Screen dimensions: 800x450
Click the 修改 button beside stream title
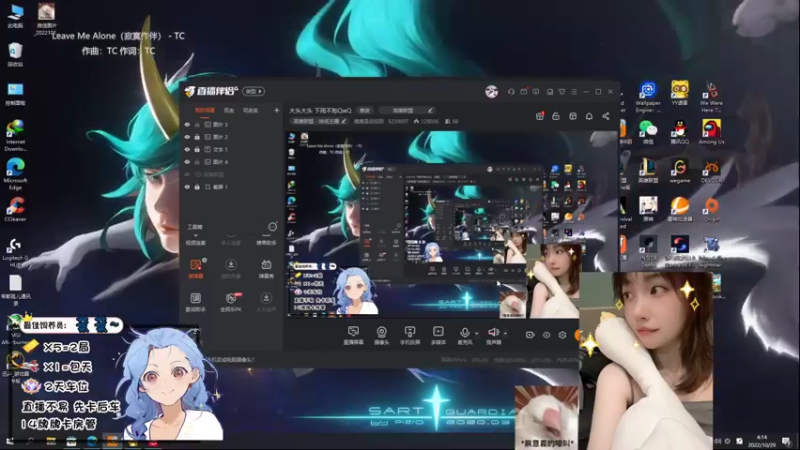click(365, 110)
